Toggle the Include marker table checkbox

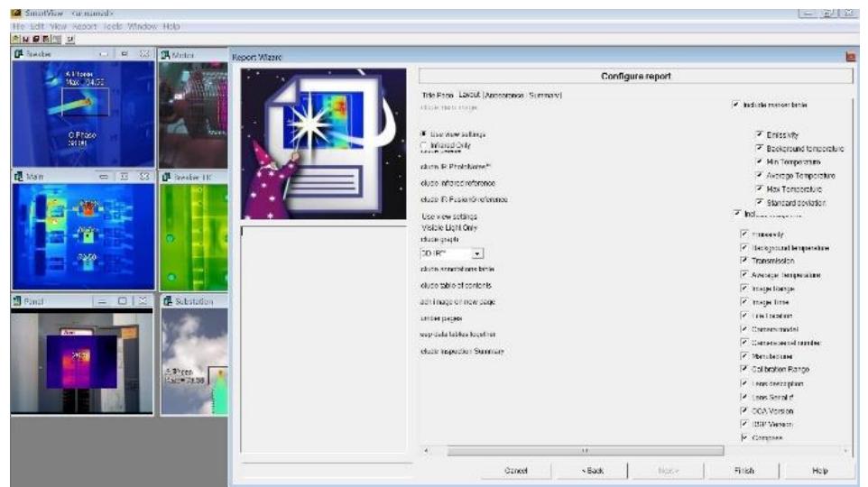pyautogui.click(x=735, y=104)
